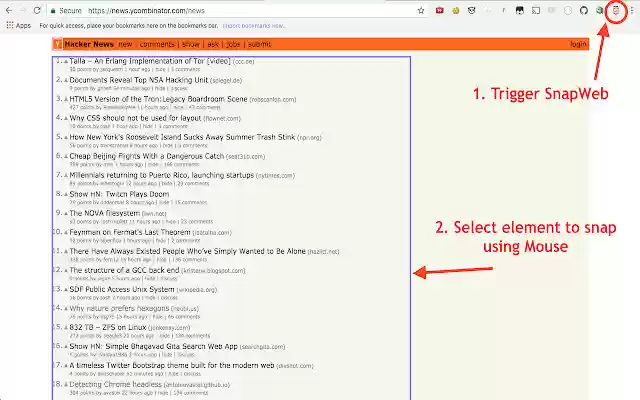640x400 pixels.
Task: Hide the Talla Erlang story
Action: 160,69
